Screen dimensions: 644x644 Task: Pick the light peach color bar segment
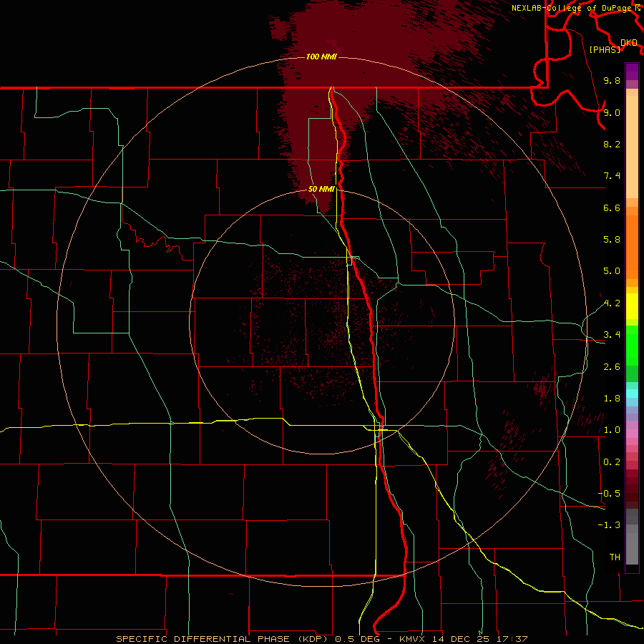tap(632, 147)
